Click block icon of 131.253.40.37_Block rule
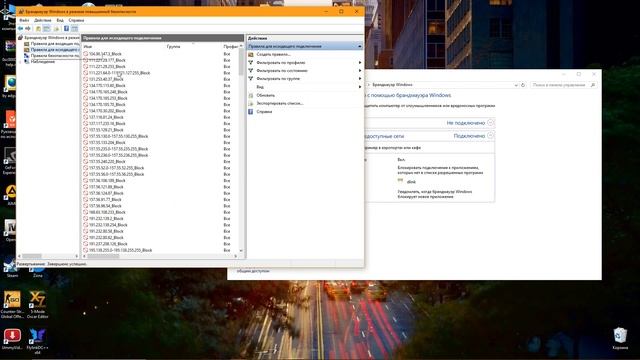Image resolution: width=640 pixels, height=360 pixels. (86, 79)
